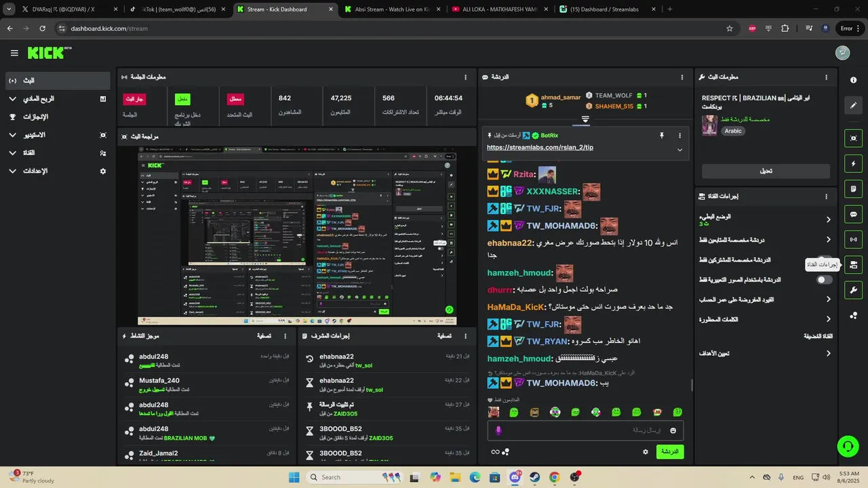Toggle the emotes-only chat switch
The height and width of the screenshot is (488, 868).
(823, 280)
